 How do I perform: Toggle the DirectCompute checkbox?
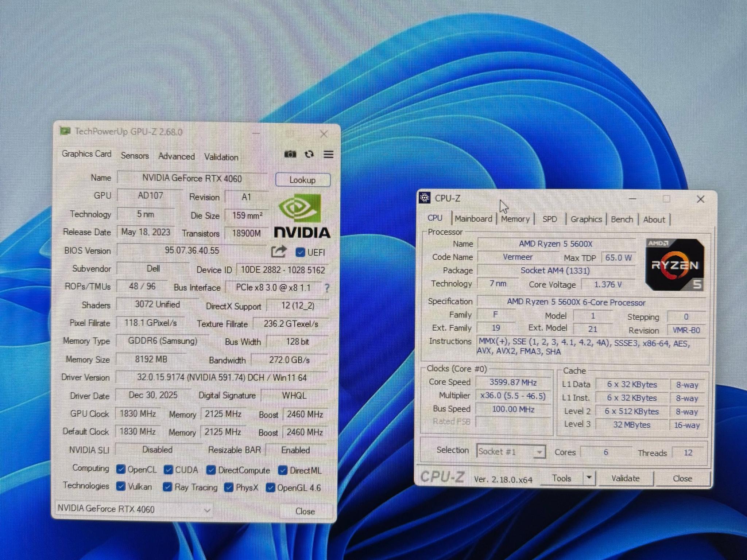click(x=210, y=470)
